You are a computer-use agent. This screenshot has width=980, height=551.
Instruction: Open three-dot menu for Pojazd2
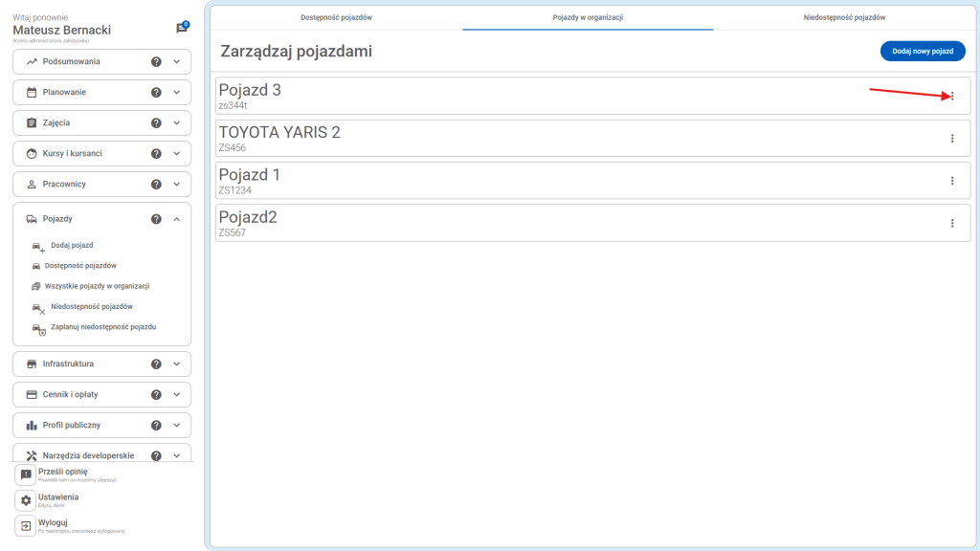click(951, 223)
